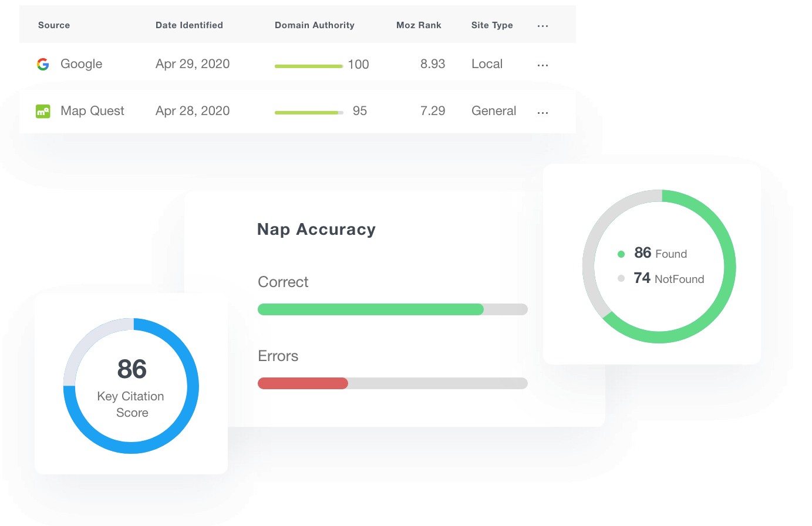Click the Errors label

click(x=278, y=356)
